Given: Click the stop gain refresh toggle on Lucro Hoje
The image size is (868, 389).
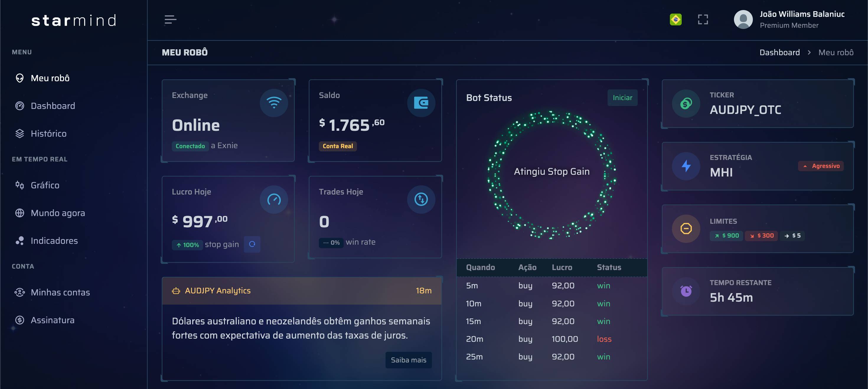Looking at the screenshot, I should 252,244.
